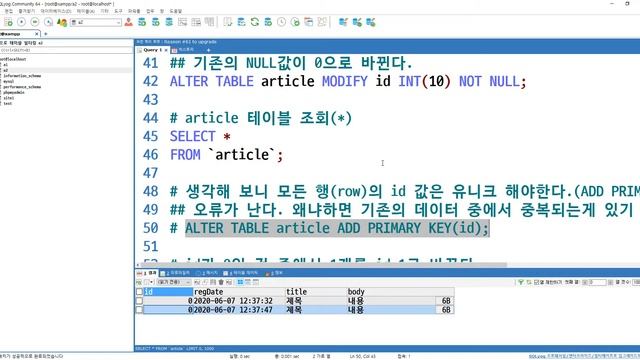Viewport: 640px width, 360px height.
Task: Open the active database dropdown
Action: click(x=96, y=22)
